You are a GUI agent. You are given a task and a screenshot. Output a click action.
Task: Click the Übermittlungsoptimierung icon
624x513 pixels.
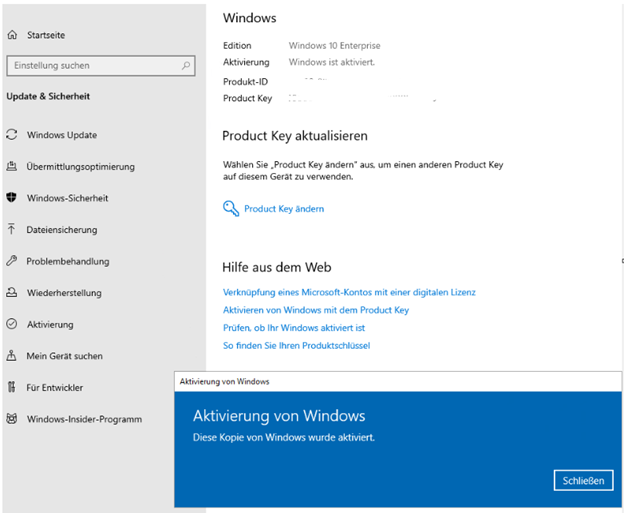pyautogui.click(x=12, y=166)
